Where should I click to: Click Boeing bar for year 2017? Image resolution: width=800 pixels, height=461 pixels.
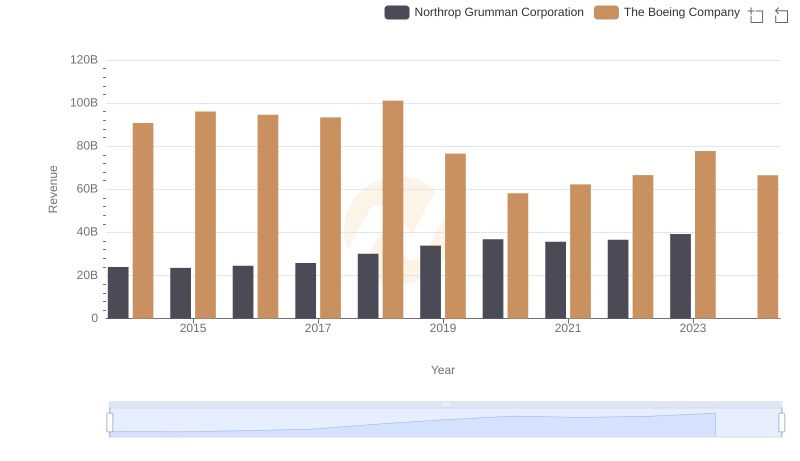(x=331, y=218)
